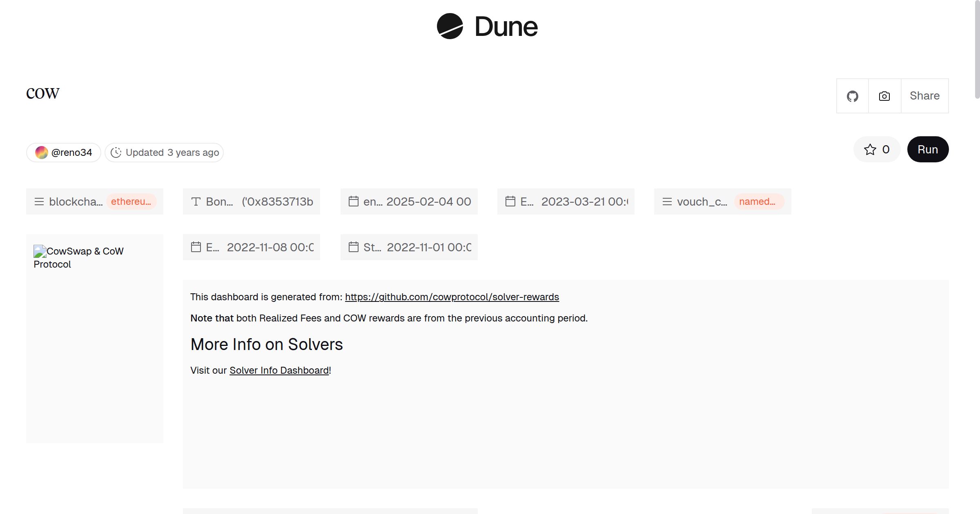The height and width of the screenshot is (514, 980).
Task: Open calendar for 2022-11-01 start date
Action: (x=353, y=247)
